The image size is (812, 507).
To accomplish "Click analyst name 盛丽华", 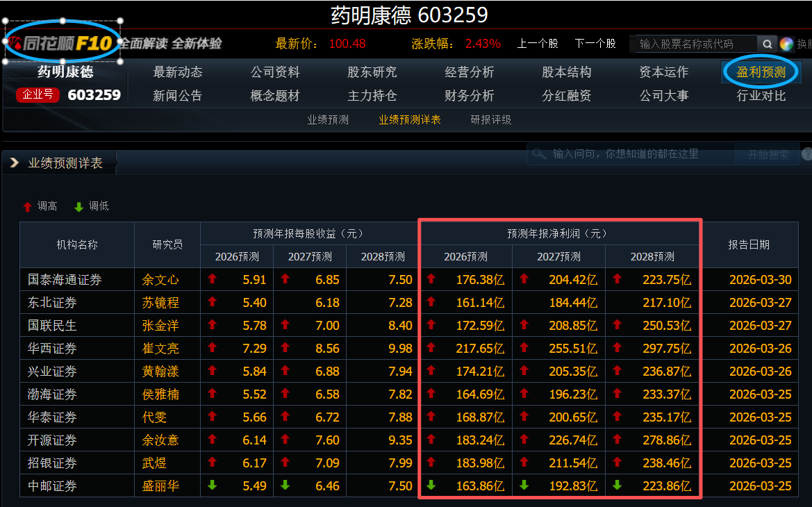I will point(160,485).
